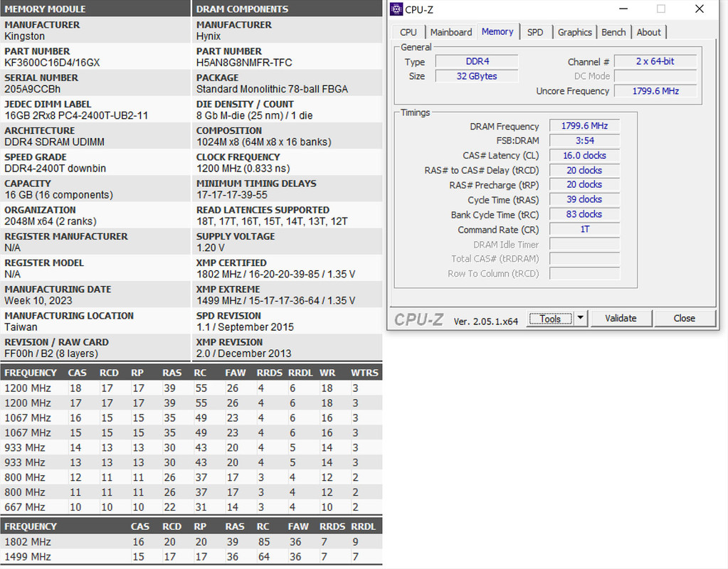Click the WTRS column header
This screenshot has width=728, height=569.
coord(364,373)
